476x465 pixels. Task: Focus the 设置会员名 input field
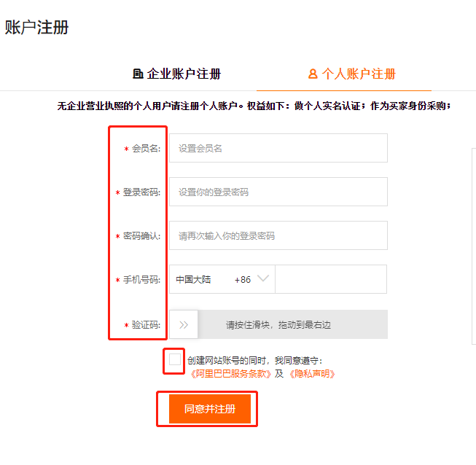278,148
